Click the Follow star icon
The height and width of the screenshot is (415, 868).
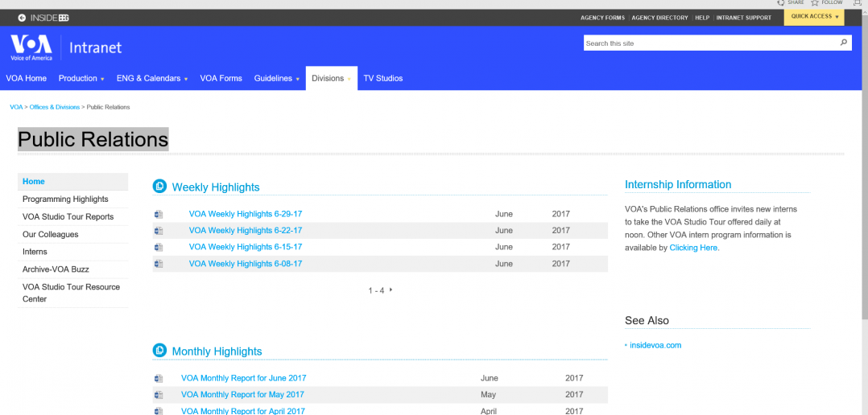click(814, 2)
